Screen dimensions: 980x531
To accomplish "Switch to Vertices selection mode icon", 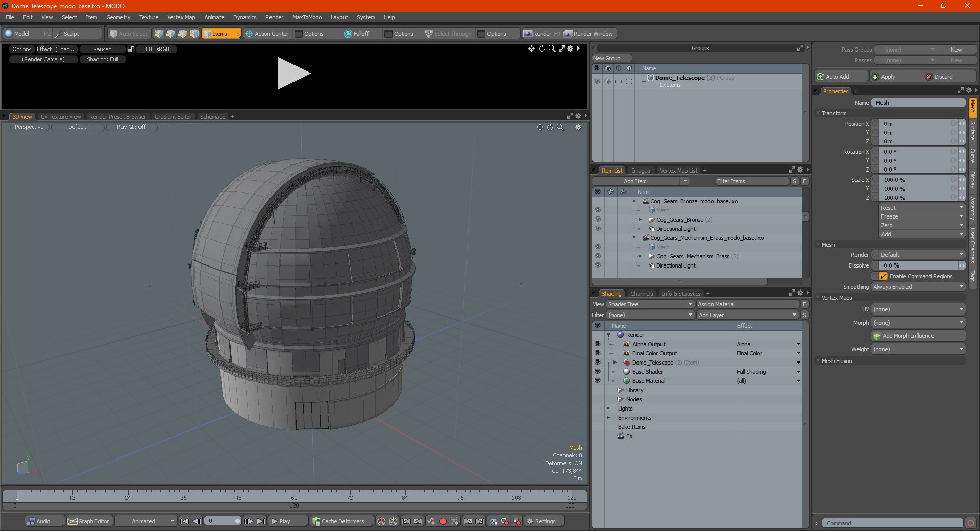I will pyautogui.click(x=159, y=34).
